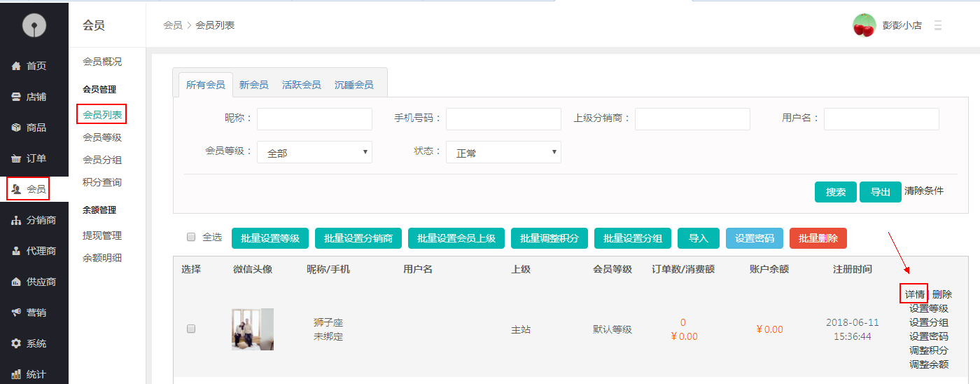Open the hamburger menu beside 彭彭小店
This screenshot has width=980, height=384.
938,25
